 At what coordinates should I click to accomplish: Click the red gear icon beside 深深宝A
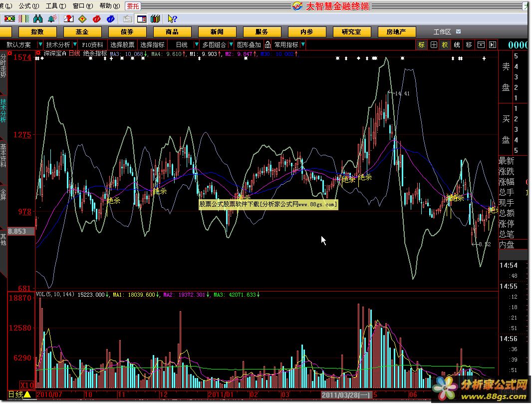(x=38, y=53)
